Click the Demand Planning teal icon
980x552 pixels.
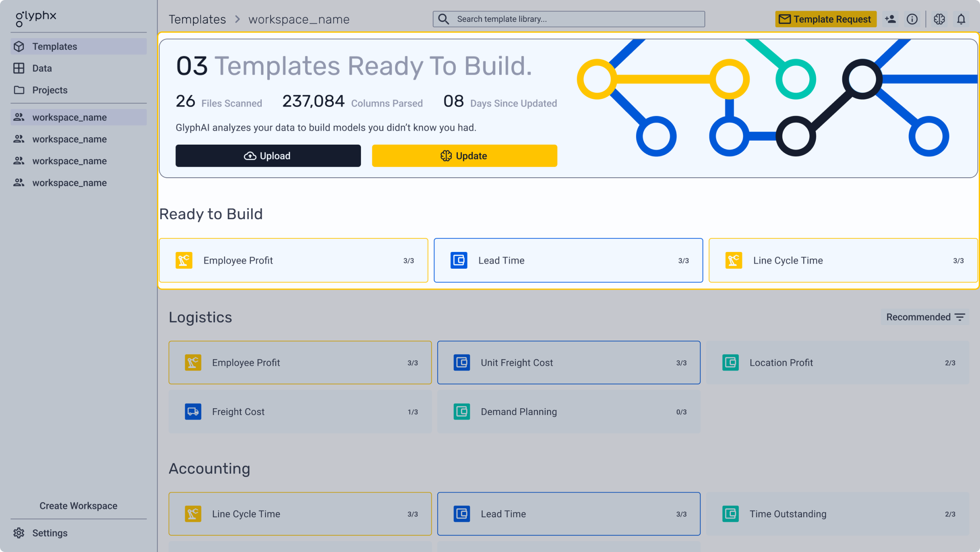462,412
